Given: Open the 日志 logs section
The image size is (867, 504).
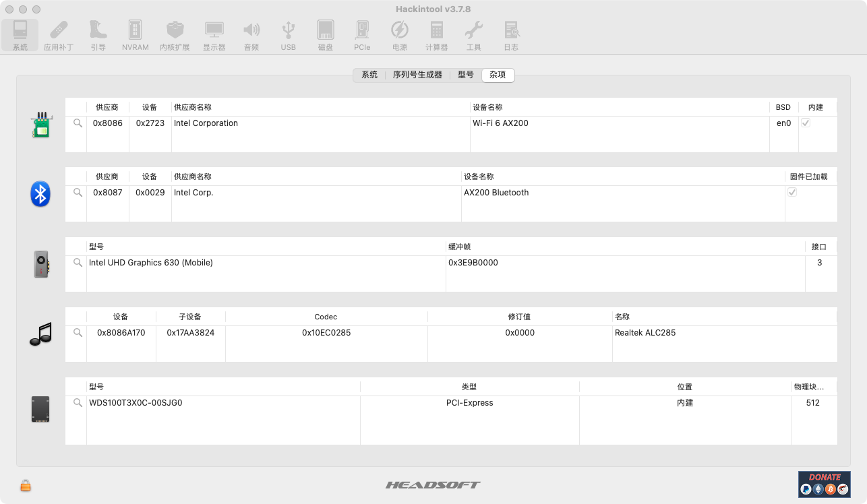Looking at the screenshot, I should 511,35.
